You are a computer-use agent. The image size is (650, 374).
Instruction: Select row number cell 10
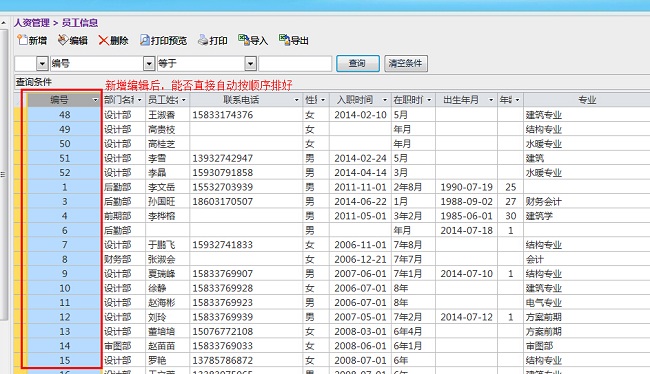pos(64,288)
